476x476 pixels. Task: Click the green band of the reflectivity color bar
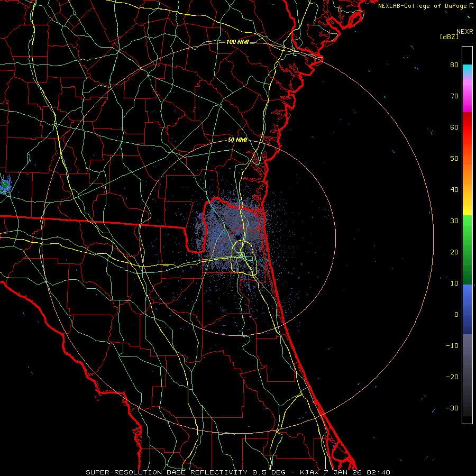pyautogui.click(x=467, y=250)
